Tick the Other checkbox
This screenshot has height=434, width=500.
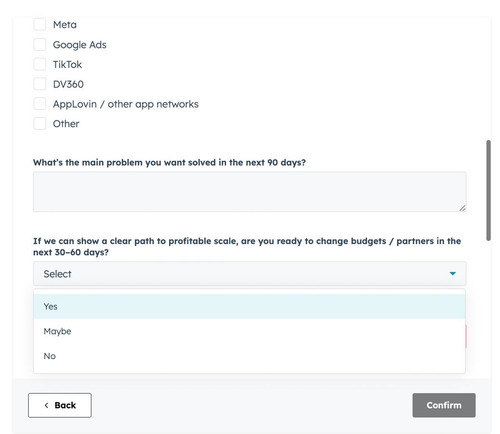click(x=40, y=124)
